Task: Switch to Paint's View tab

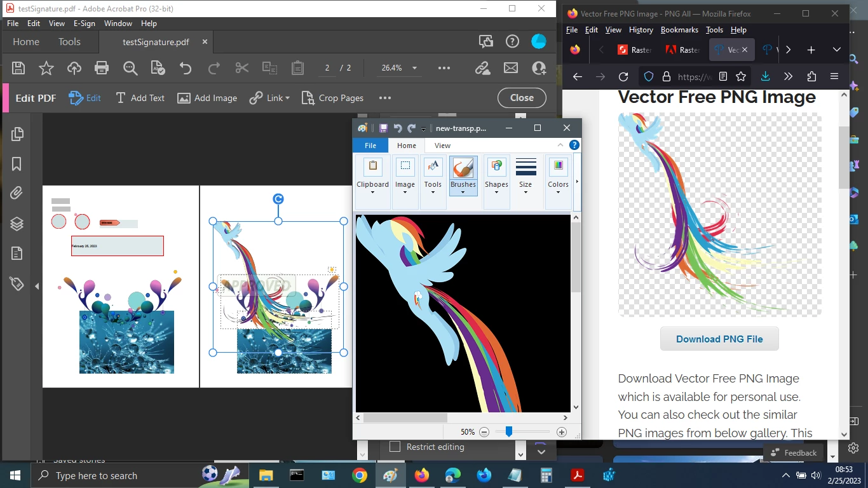Action: click(442, 146)
